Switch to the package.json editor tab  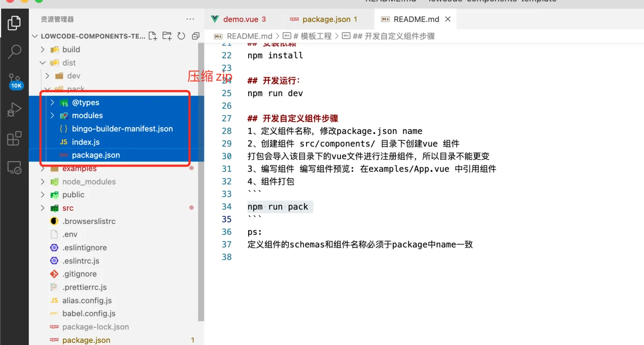[x=325, y=19]
